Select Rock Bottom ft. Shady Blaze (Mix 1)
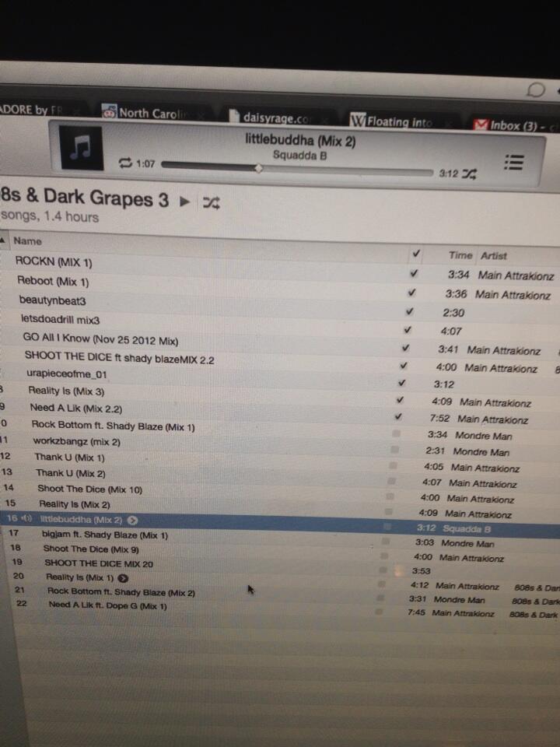560x747 pixels. coord(114,426)
